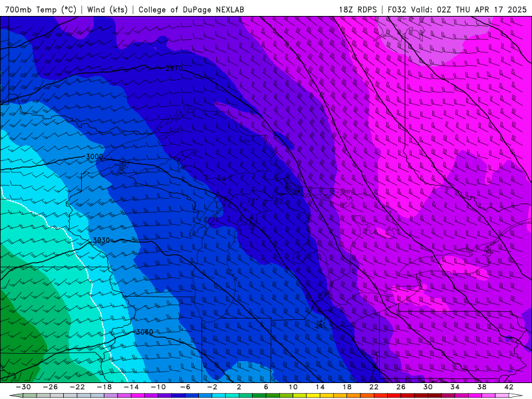Click the -2 value on the color scale

[212, 387]
